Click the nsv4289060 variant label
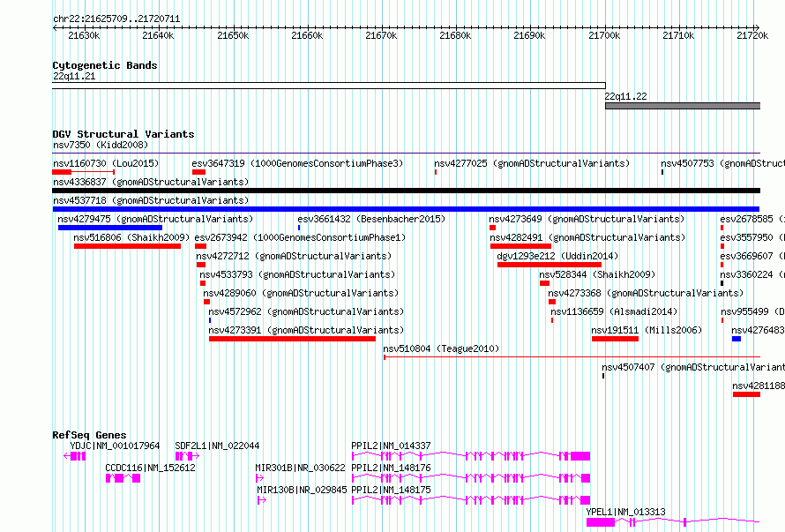785x532 pixels. 301,293
